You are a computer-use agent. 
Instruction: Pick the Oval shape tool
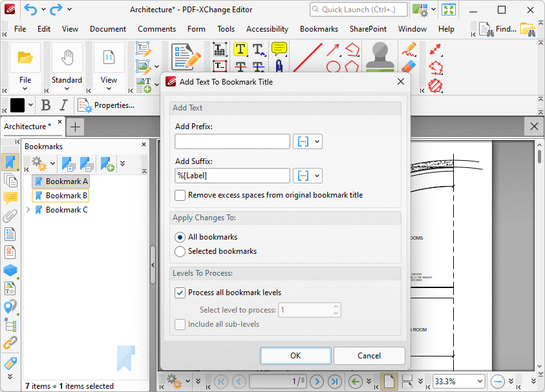pos(333,67)
